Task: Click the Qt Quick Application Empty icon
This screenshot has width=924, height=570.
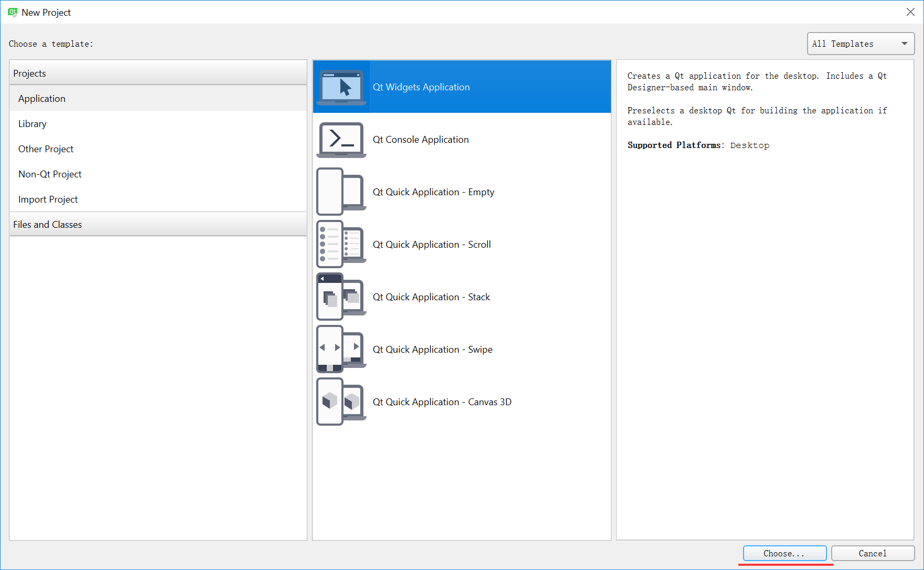Action: tap(341, 192)
